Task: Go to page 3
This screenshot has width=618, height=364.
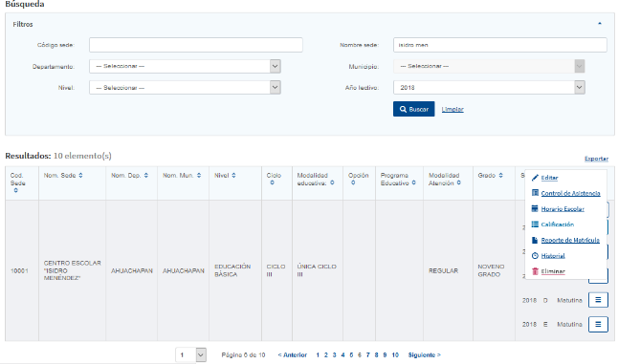Action: point(334,355)
